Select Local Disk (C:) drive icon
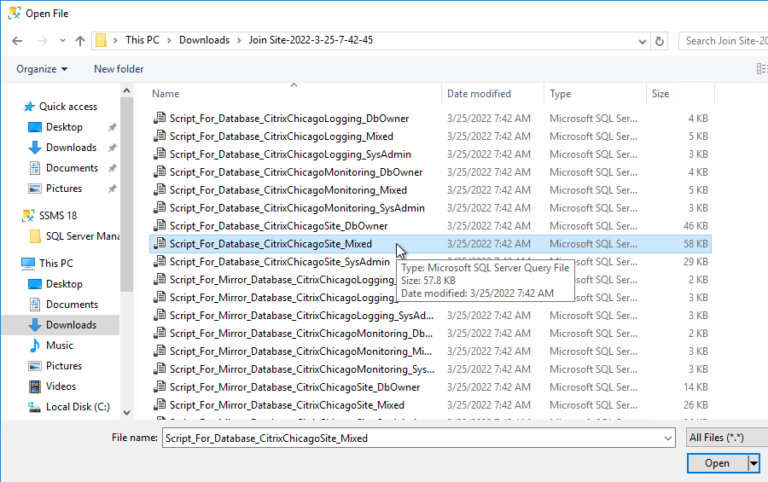The image size is (768, 482). 35,407
